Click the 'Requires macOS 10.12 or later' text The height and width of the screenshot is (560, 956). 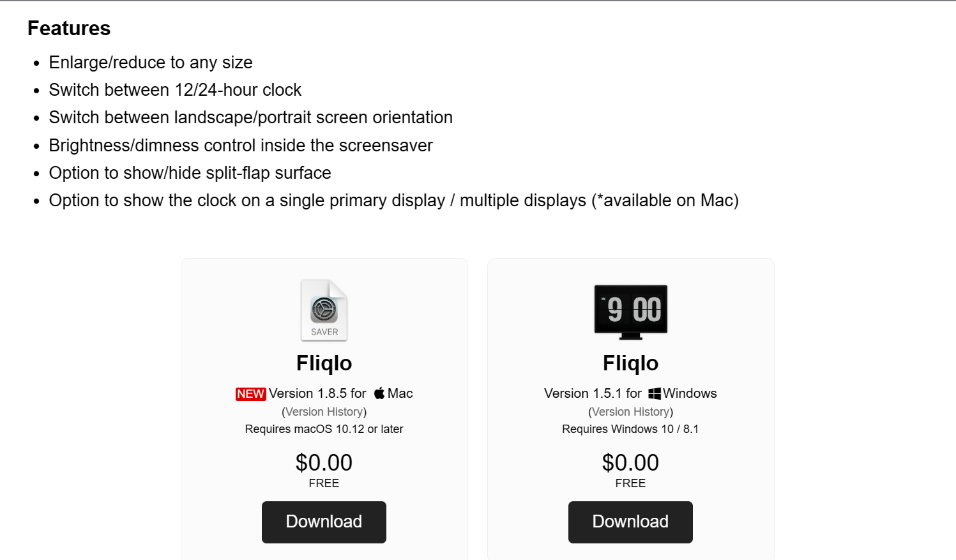coord(324,429)
